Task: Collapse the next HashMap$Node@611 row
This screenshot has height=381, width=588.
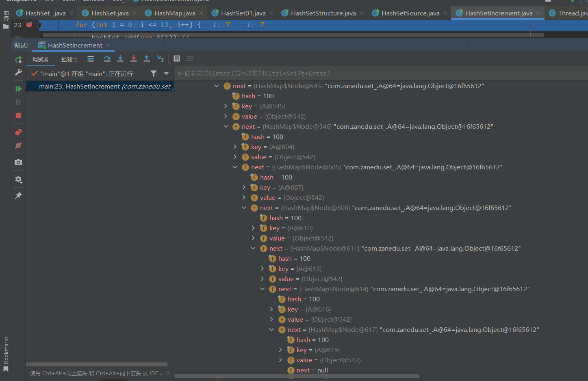Action: pos(253,248)
